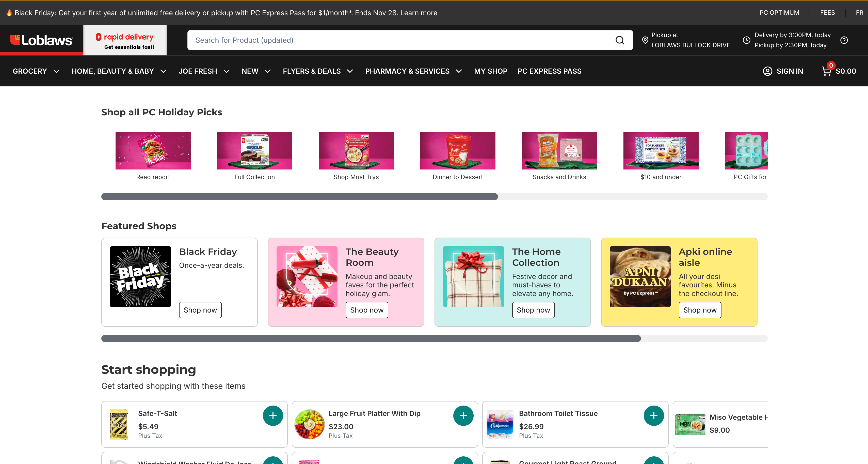Screen dimensions: 868x464
Task: Click the Home Collection pillow image
Action: [473, 276]
